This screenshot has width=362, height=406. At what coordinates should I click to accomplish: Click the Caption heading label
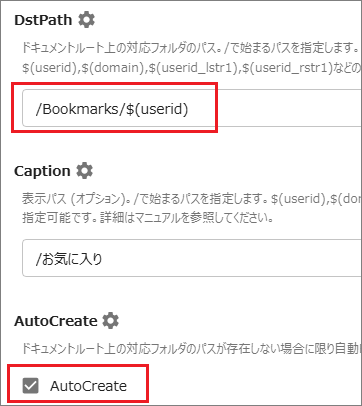click(42, 171)
